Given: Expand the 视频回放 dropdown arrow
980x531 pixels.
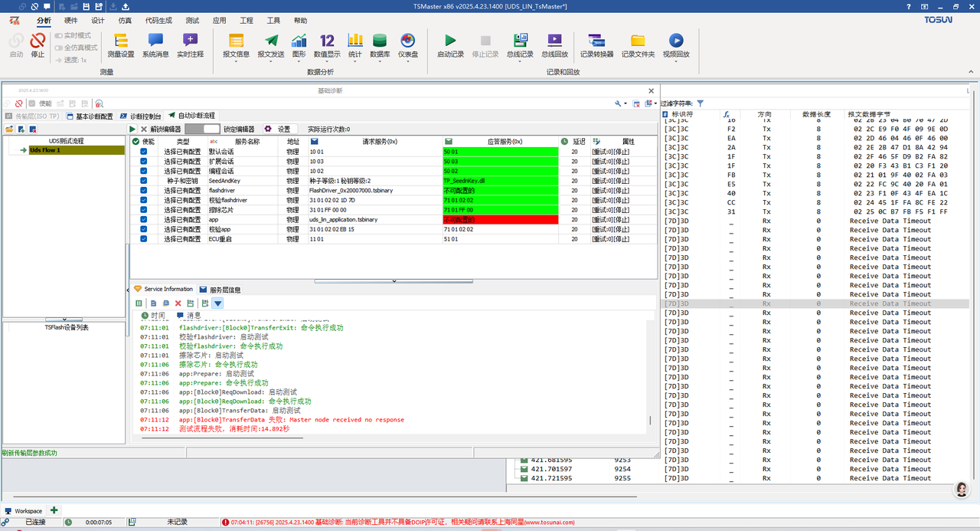Looking at the screenshot, I should click(676, 62).
